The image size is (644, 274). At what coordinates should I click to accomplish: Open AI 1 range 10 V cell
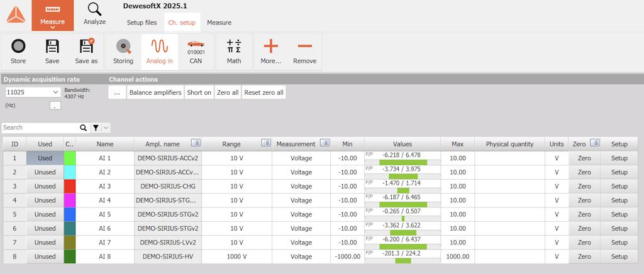(236, 158)
